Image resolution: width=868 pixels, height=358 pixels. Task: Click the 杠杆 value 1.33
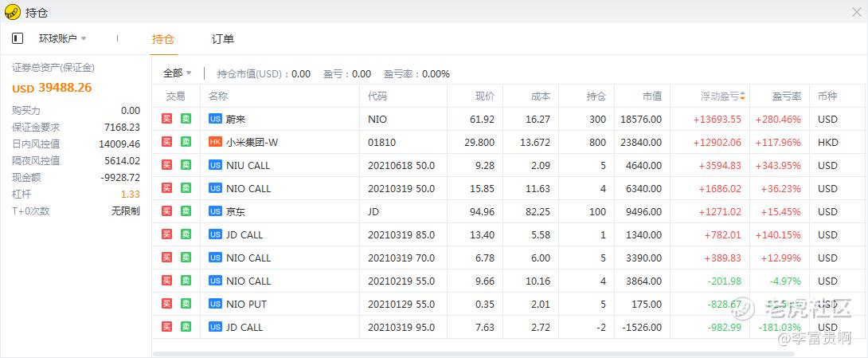[130, 194]
